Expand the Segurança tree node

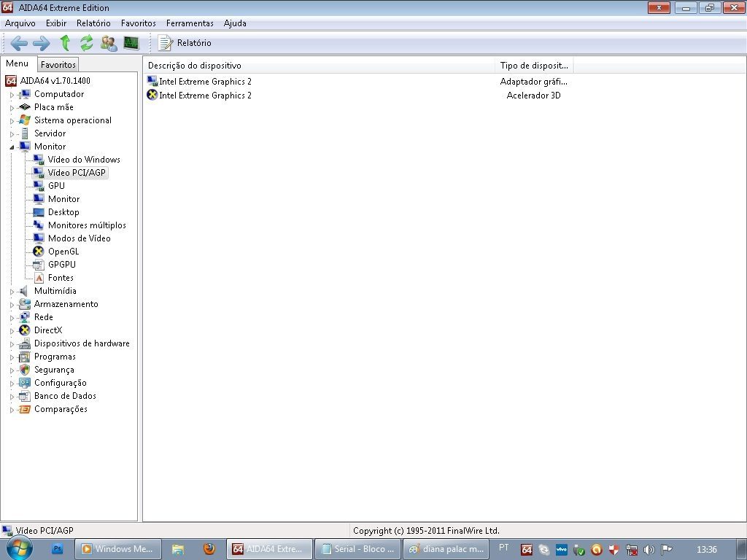12,370
